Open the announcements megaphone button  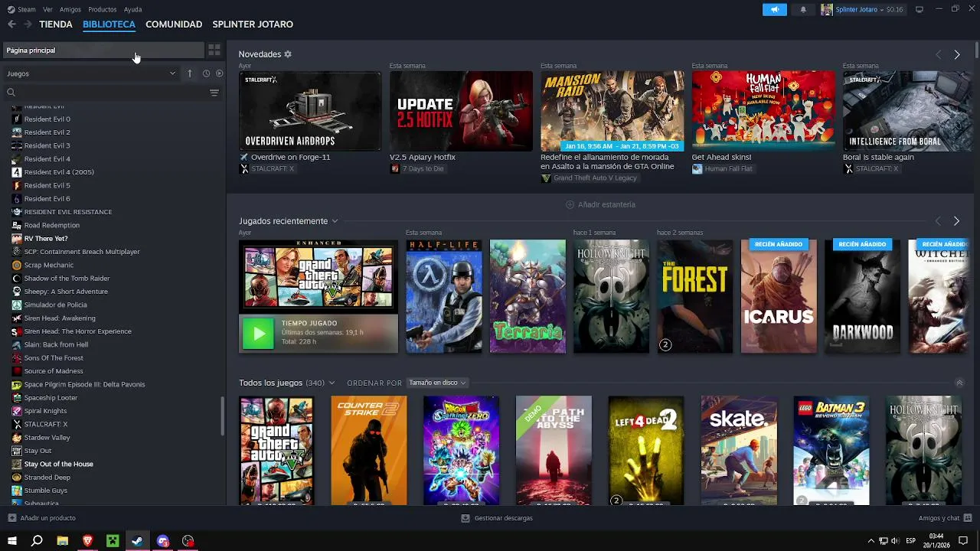tap(775, 9)
